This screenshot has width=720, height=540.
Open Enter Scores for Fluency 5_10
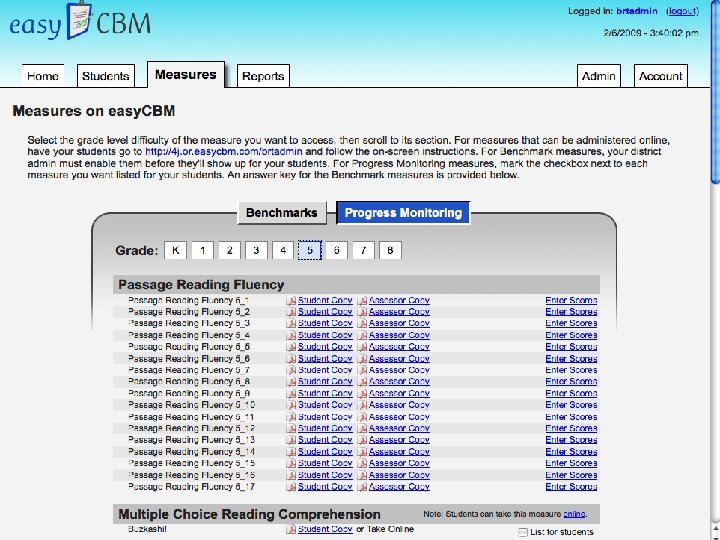coord(571,405)
